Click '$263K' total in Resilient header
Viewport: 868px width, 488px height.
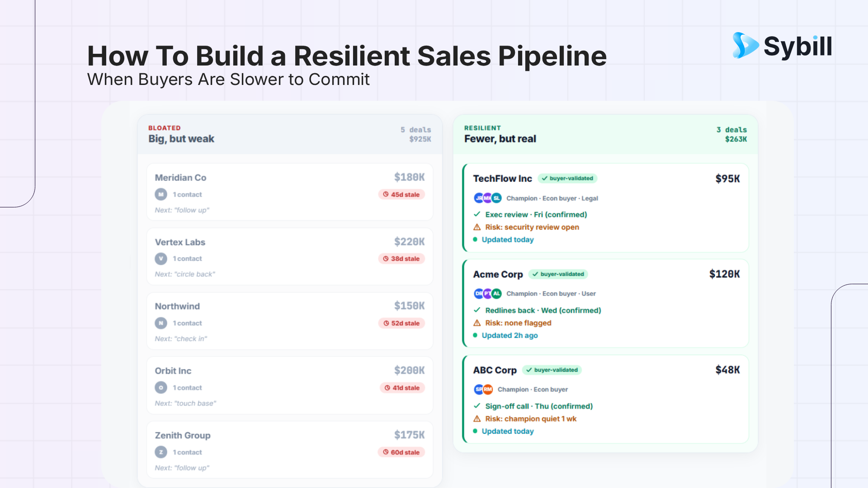pyautogui.click(x=736, y=139)
